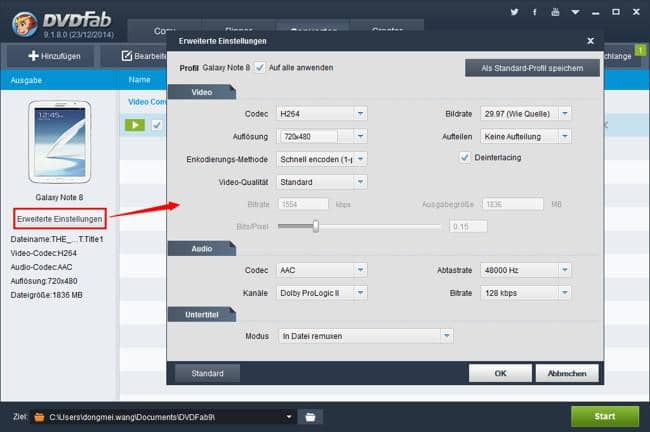Image resolution: width=650 pixels, height=432 pixels.
Task: Expand the Ziel destination path dropdown
Action: (289, 417)
